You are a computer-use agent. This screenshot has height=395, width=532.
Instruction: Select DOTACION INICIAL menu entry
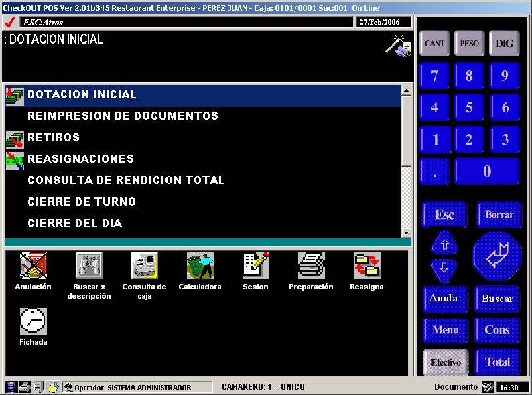203,96
